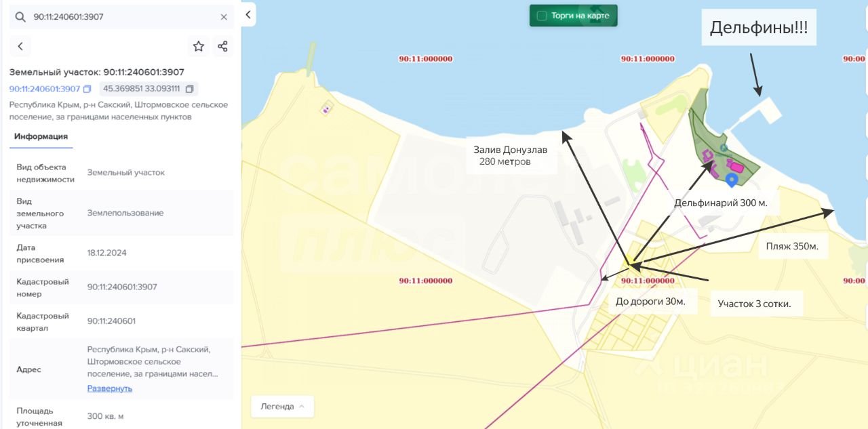Image resolution: width=868 pixels, height=429 pixels.
Task: Click into the search field with cadastral number
Action: pyautogui.click(x=122, y=17)
